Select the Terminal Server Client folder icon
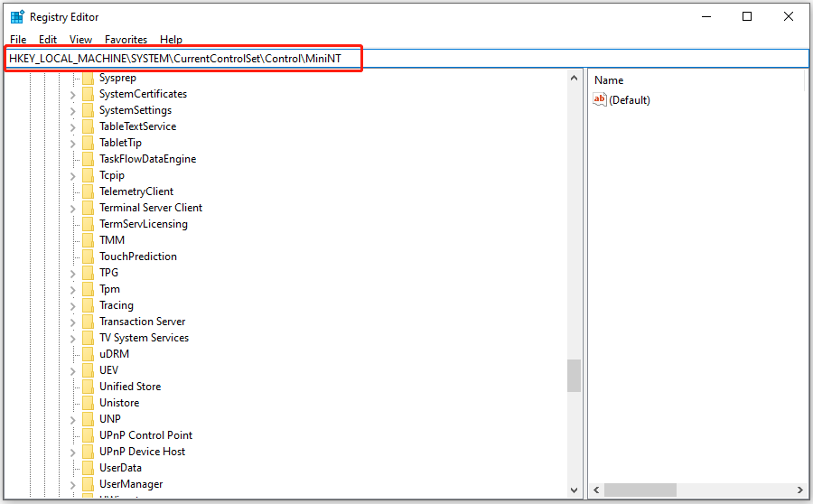This screenshot has height=504, width=813. click(89, 208)
